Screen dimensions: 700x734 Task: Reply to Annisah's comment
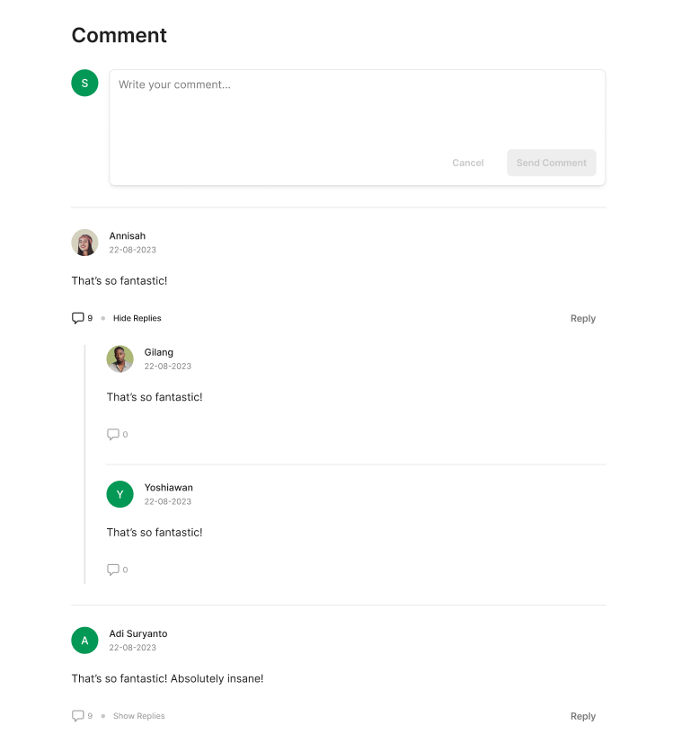pos(583,318)
